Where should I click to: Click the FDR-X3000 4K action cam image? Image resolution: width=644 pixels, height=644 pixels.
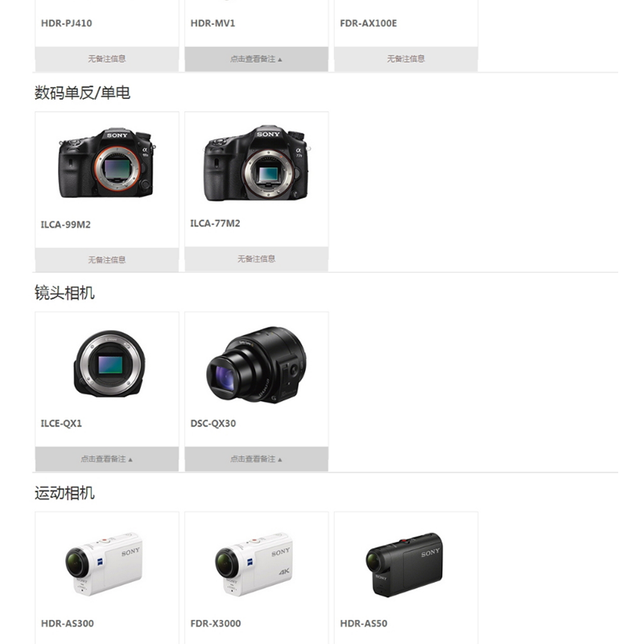[x=254, y=564]
